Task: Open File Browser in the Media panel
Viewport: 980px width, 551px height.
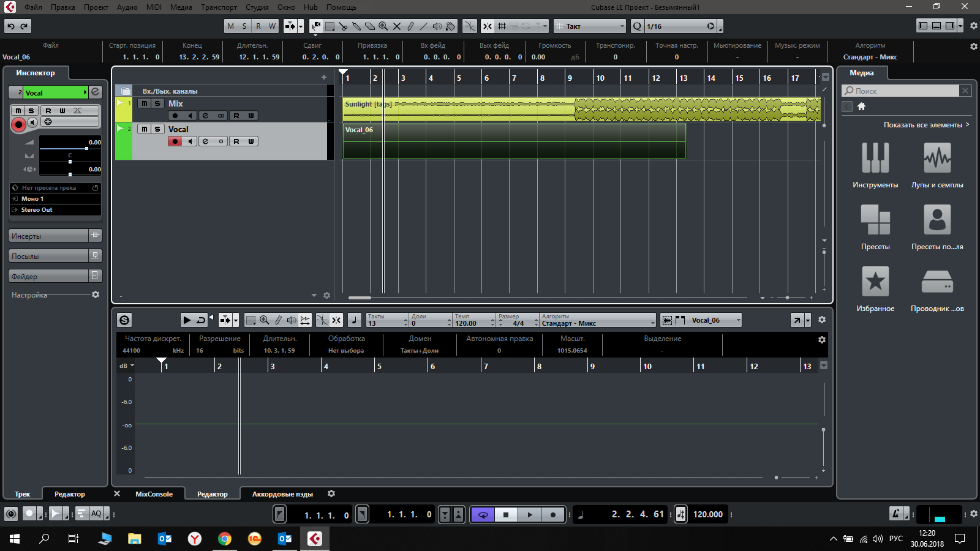Action: pyautogui.click(x=937, y=289)
